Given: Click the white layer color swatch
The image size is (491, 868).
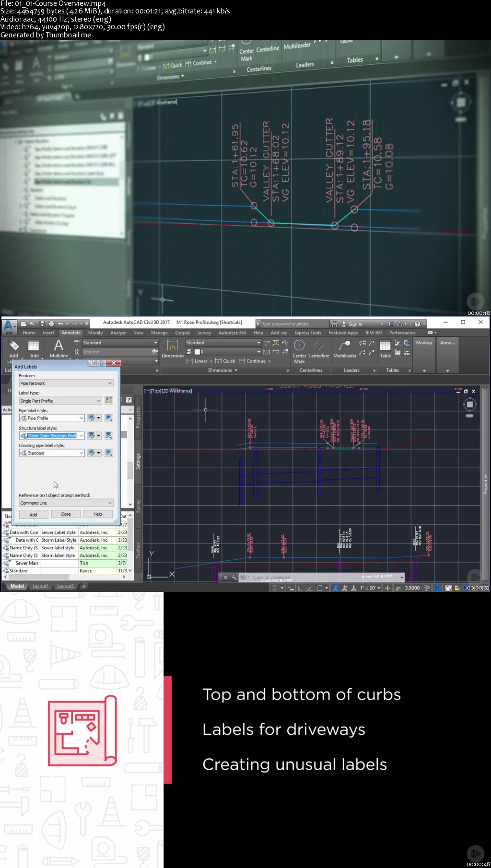Looking at the screenshot, I should coord(197,352).
